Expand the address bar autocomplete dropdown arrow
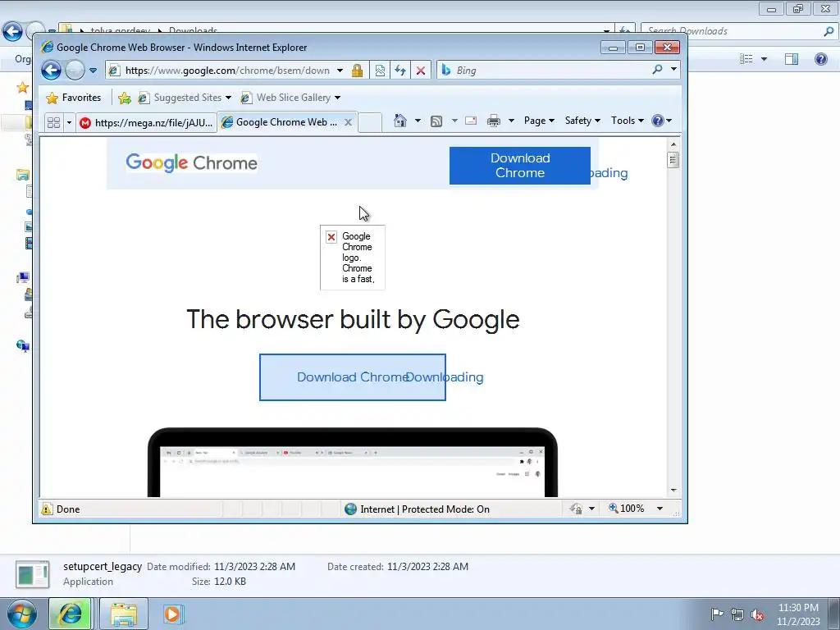 [340, 71]
